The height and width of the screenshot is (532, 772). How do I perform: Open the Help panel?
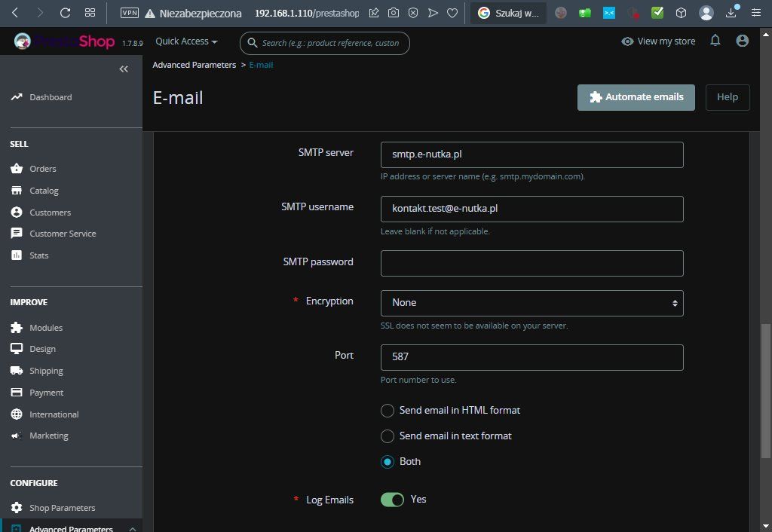(726, 97)
